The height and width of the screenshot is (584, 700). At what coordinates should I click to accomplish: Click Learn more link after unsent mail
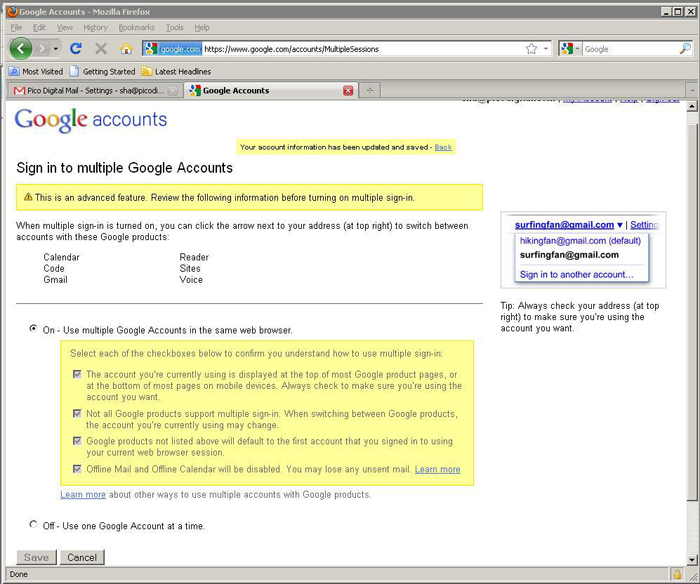tap(438, 469)
